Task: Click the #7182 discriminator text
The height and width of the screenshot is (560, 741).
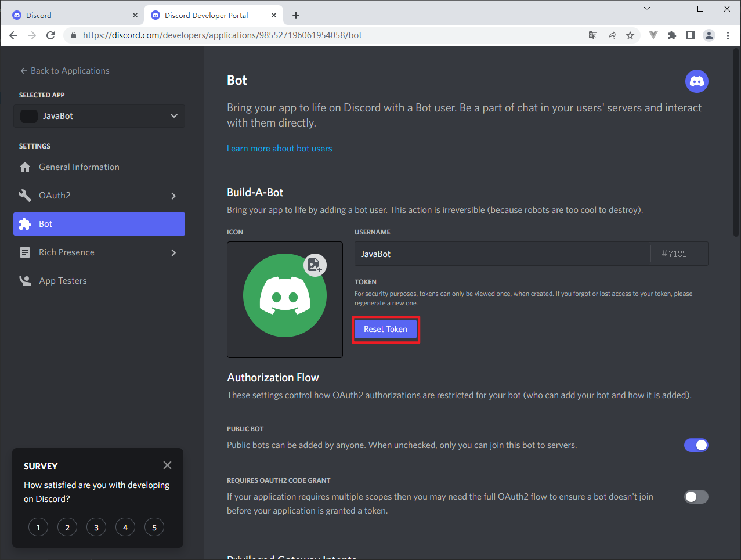Action: 674,254
